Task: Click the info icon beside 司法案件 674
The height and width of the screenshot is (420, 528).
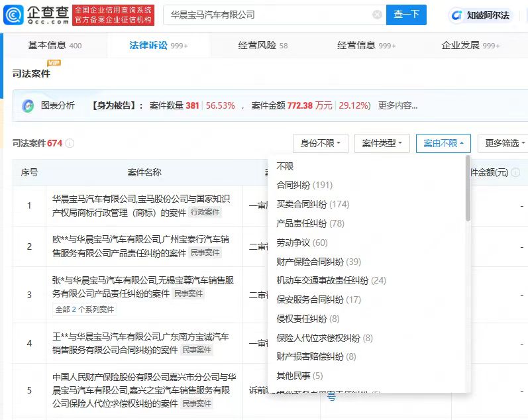Action: click(70, 143)
